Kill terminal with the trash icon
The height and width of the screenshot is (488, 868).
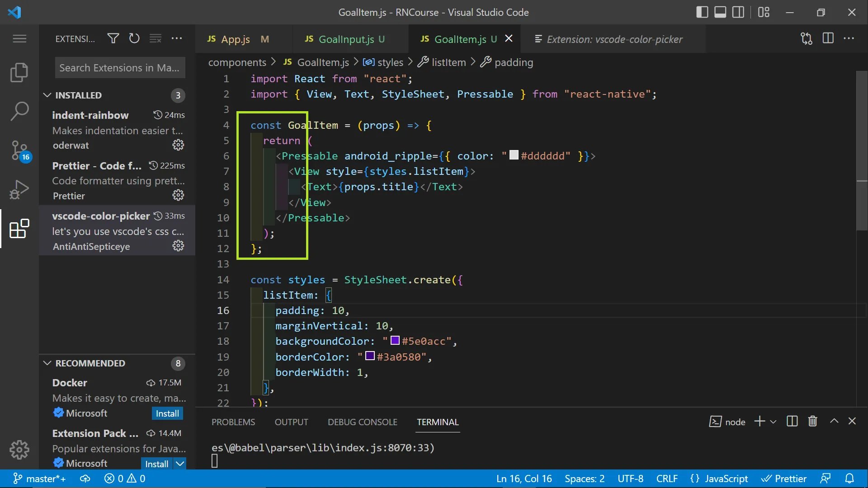pyautogui.click(x=812, y=422)
